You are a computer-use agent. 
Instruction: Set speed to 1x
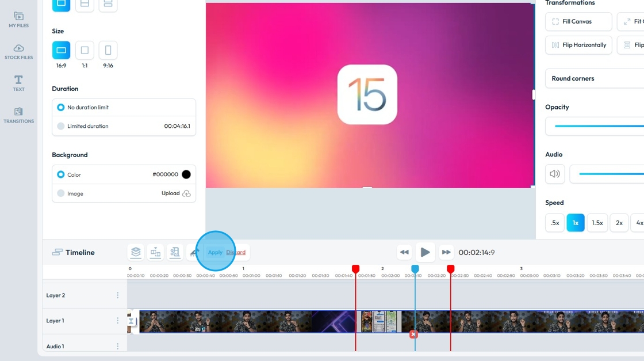click(x=576, y=223)
